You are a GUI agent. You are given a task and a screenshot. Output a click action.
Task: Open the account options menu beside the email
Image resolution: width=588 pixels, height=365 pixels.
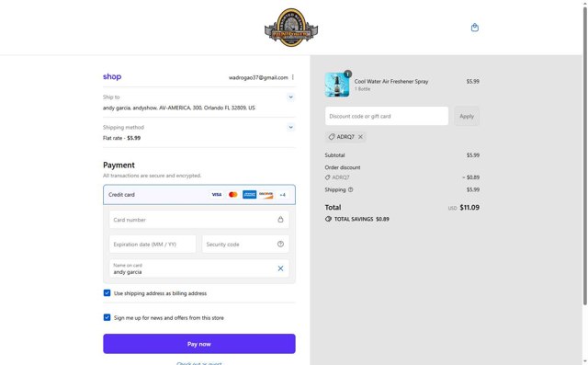pos(293,77)
